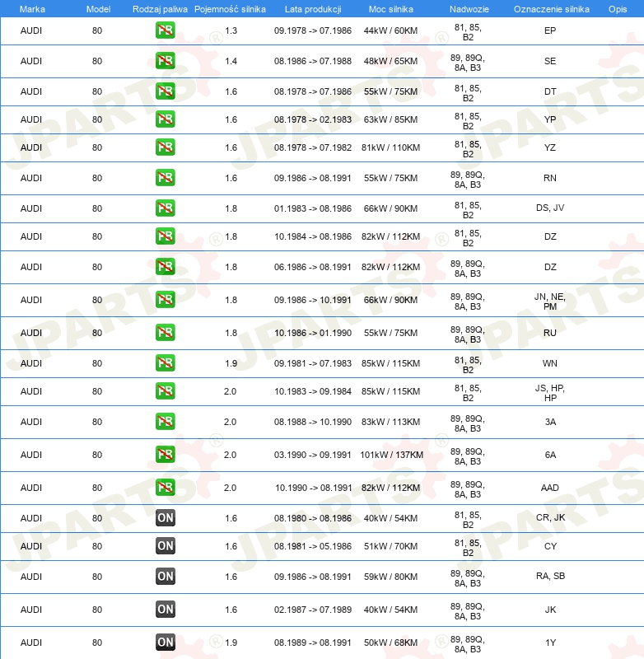
Task: Select the engine code cell DS, JV
Action: coord(550,208)
